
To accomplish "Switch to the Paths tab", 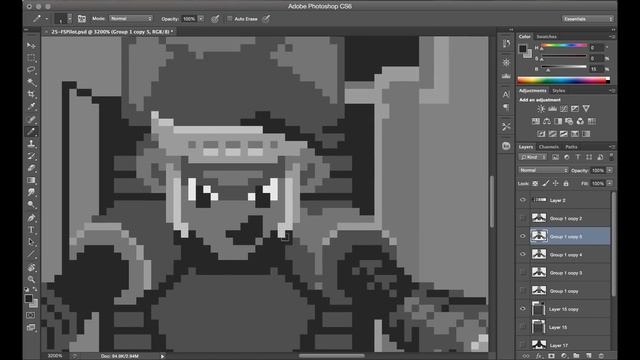I will pos(571,147).
